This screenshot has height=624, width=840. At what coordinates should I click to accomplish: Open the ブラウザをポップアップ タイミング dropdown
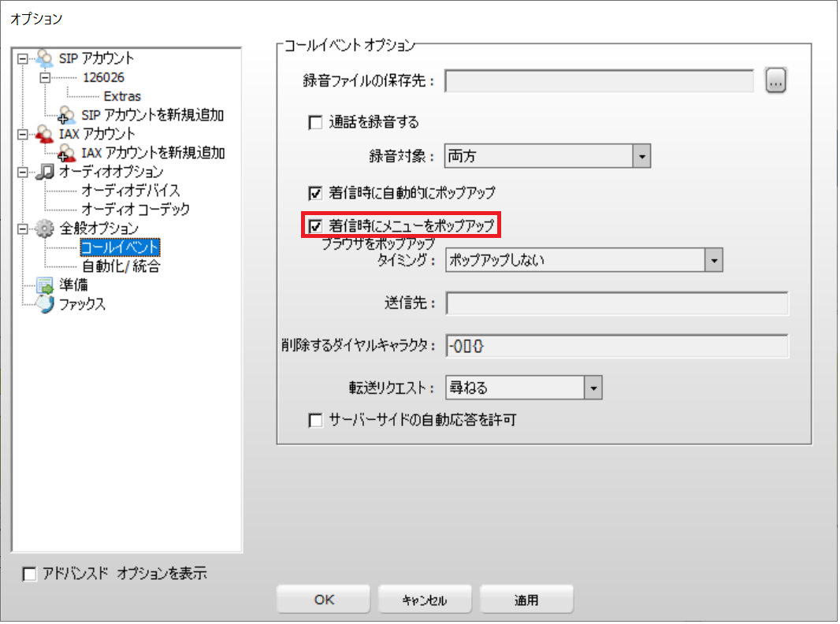[x=584, y=260]
